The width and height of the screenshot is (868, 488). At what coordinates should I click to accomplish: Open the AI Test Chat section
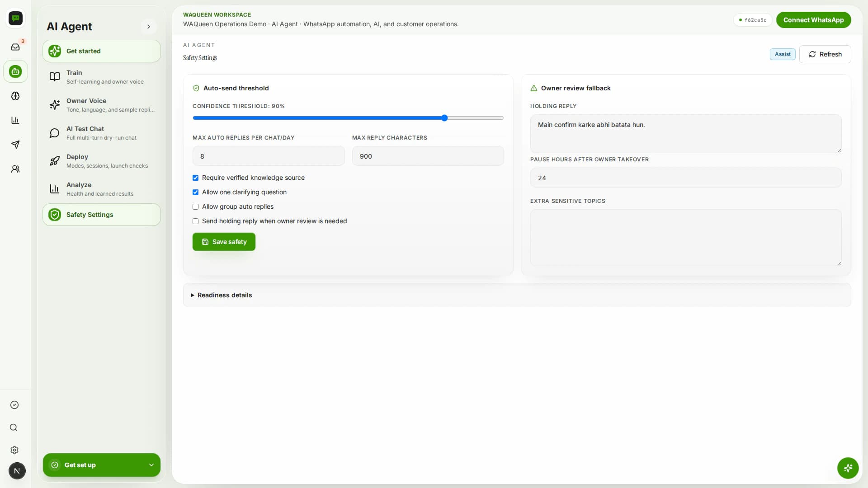coord(102,133)
